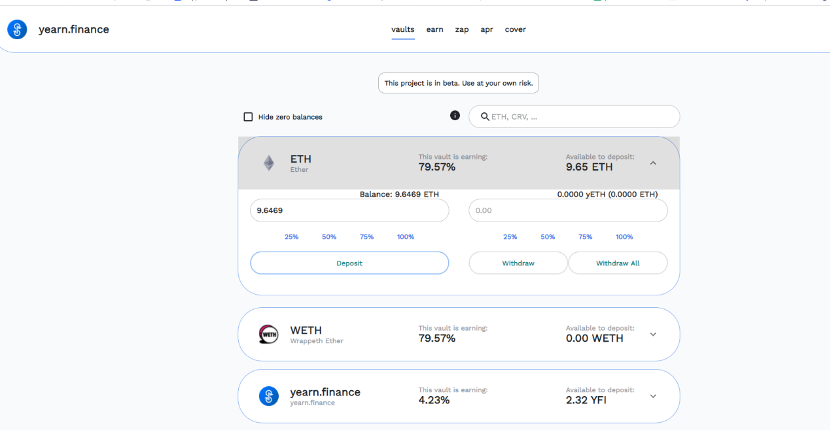Click the Wrappeth Ether subtitle
Viewport: 830px width, 430px height.
[317, 341]
